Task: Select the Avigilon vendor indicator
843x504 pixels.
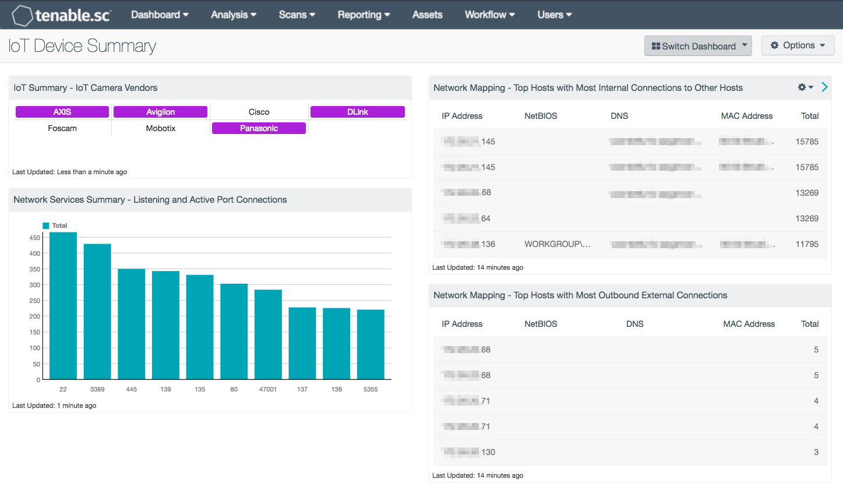Action: 160,112
